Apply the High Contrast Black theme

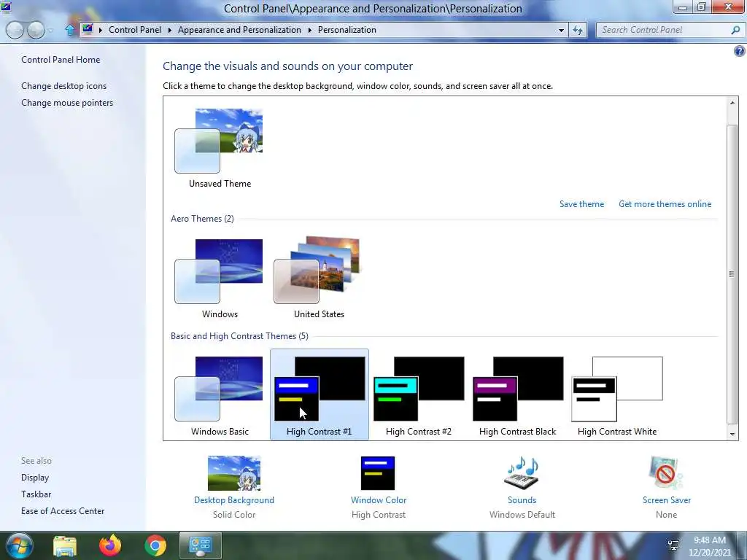(x=518, y=389)
